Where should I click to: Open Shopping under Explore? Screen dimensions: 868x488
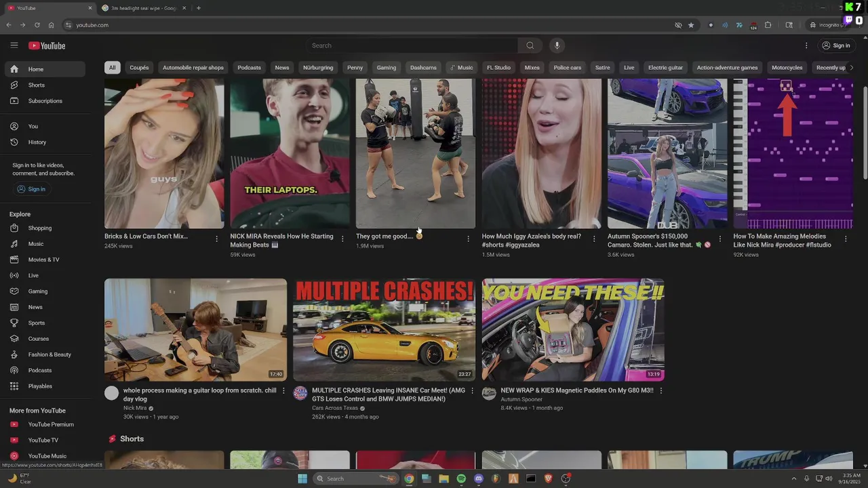pyautogui.click(x=45, y=228)
